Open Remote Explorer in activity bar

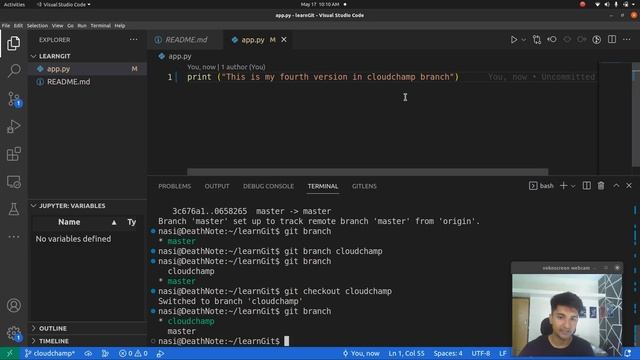[13, 182]
